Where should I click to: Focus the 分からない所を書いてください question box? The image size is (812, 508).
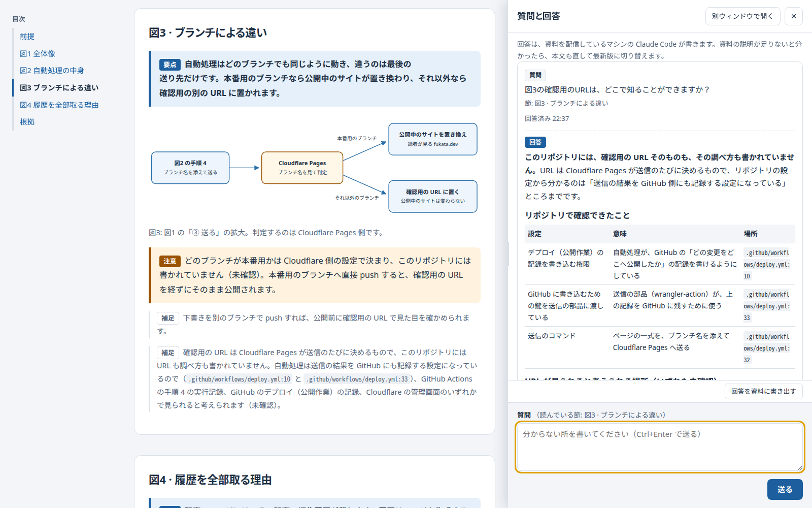click(660, 447)
